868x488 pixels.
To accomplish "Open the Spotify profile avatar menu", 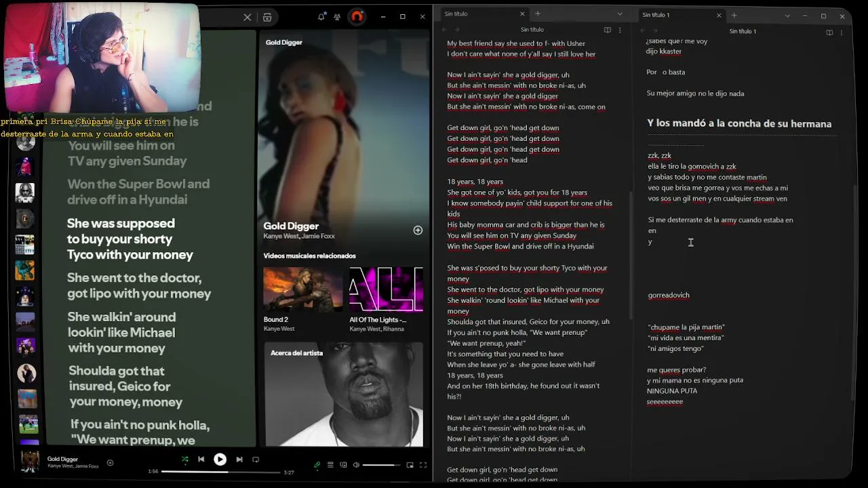I will tap(357, 17).
